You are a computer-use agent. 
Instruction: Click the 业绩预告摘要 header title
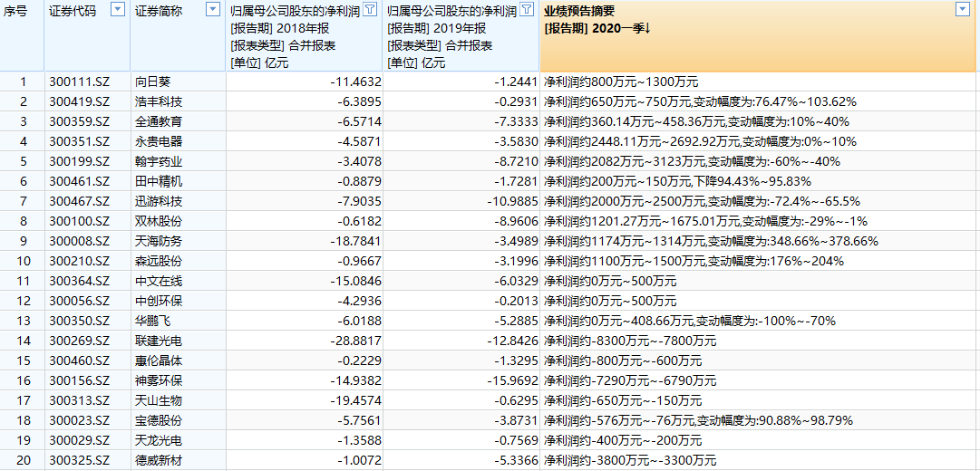580,11
